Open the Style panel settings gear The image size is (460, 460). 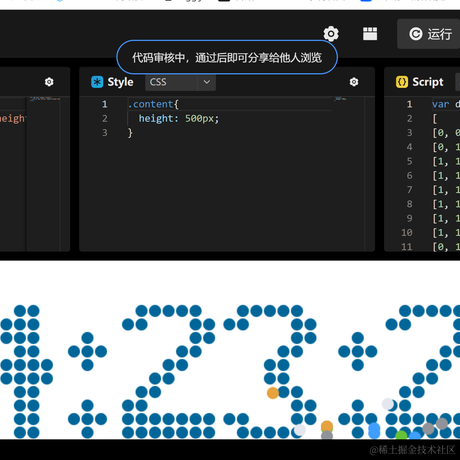[x=354, y=82]
